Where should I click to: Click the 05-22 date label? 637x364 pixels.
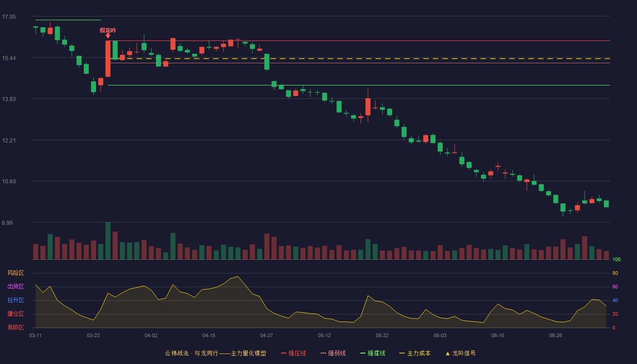tap(382, 335)
